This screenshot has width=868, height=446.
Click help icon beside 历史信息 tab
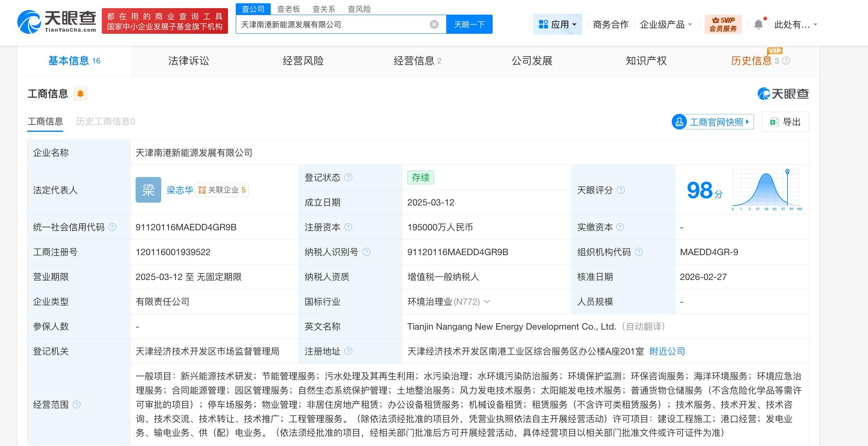(x=786, y=61)
